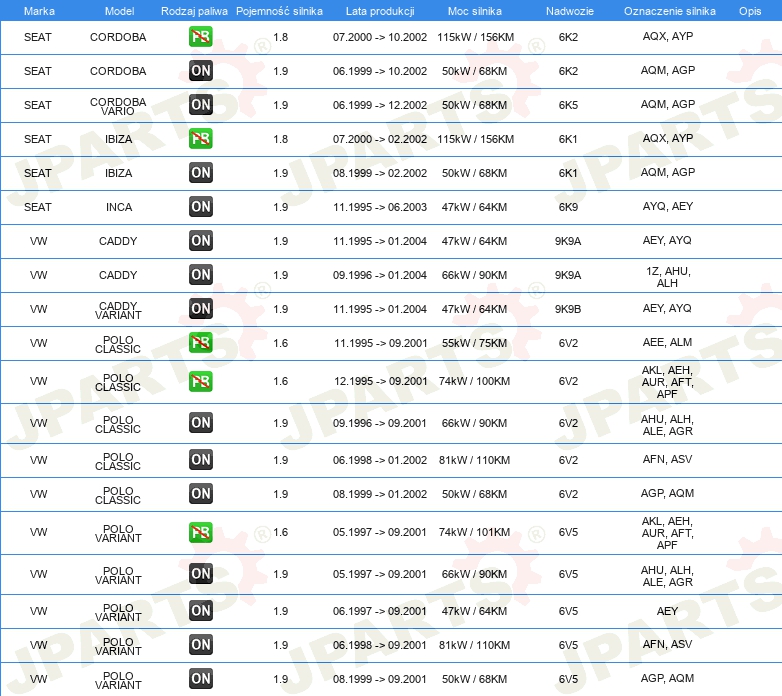Screen dimensions: 782x696
Task: Click power value 55kW / 75KM
Action: click(x=474, y=343)
